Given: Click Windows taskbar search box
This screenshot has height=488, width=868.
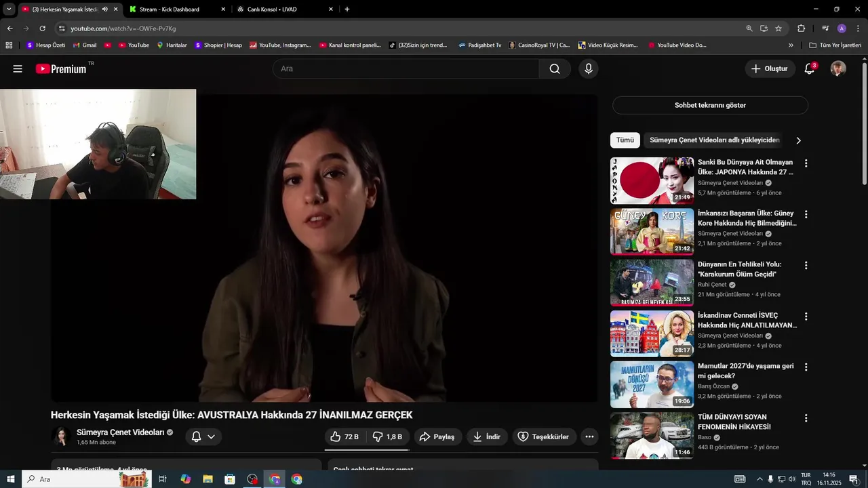Looking at the screenshot, I should point(87,479).
